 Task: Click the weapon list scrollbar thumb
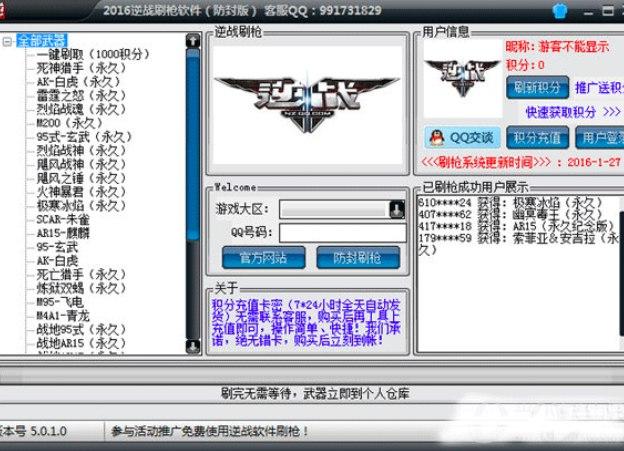click(193, 144)
